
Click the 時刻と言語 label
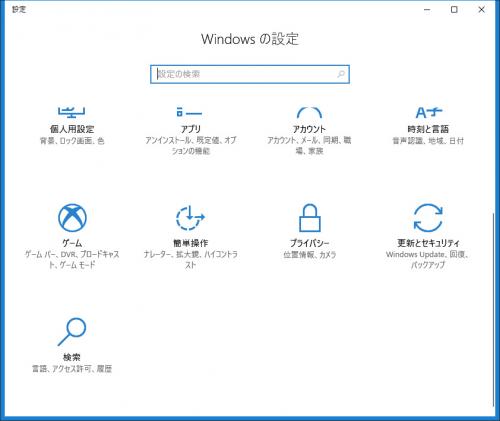tap(428, 129)
